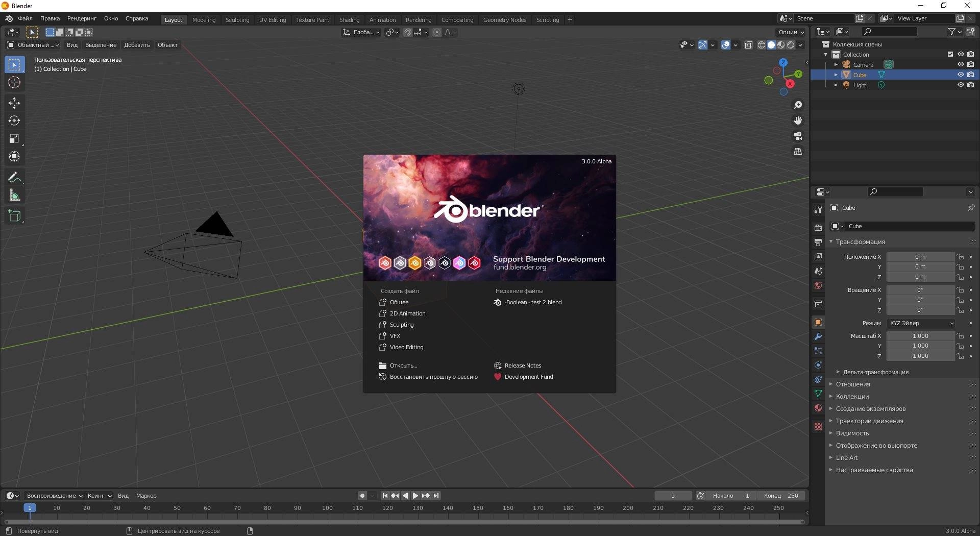Viewport: 980px width, 536px height.
Task: Select the Scale tool
Action: tap(14, 138)
